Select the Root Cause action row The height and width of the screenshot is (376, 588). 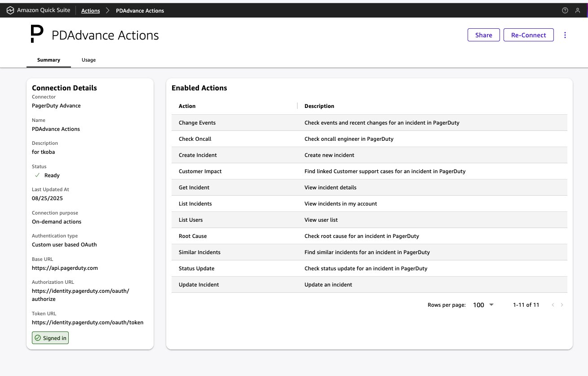pos(193,236)
